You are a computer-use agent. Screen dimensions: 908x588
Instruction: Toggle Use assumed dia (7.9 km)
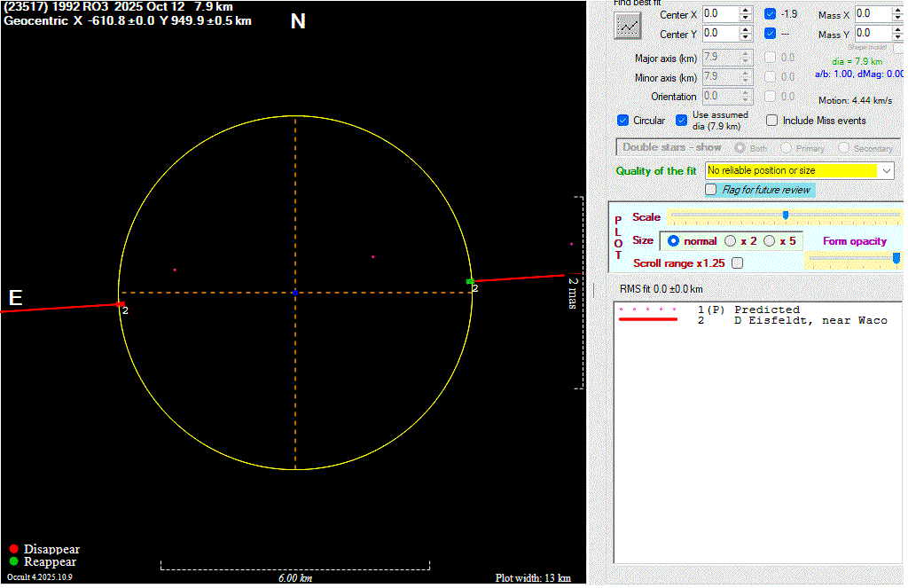coord(681,121)
